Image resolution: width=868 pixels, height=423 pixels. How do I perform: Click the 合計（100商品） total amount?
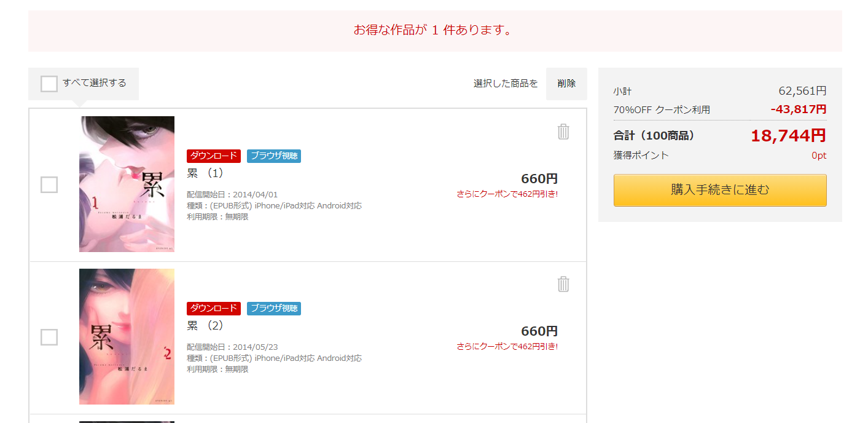coord(788,136)
